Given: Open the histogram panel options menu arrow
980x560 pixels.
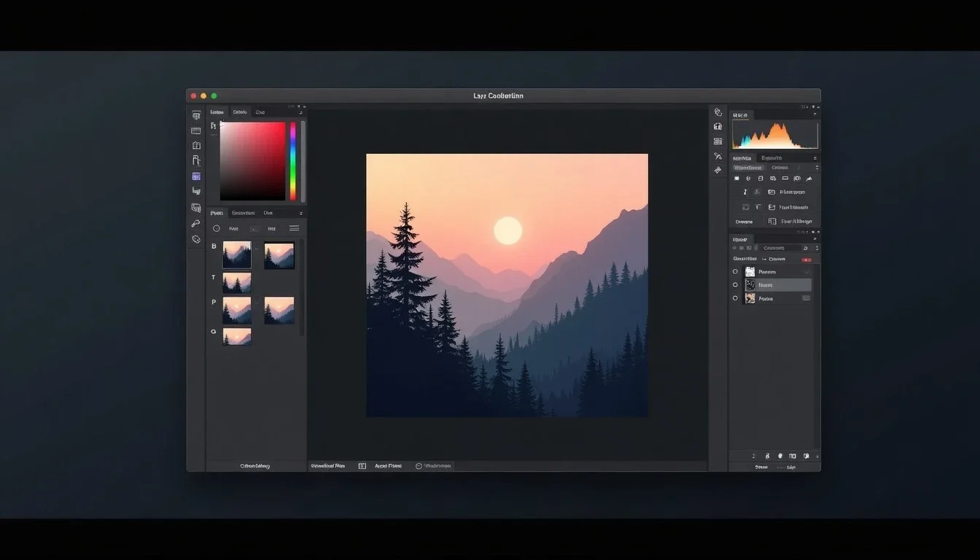Looking at the screenshot, I should click(816, 115).
